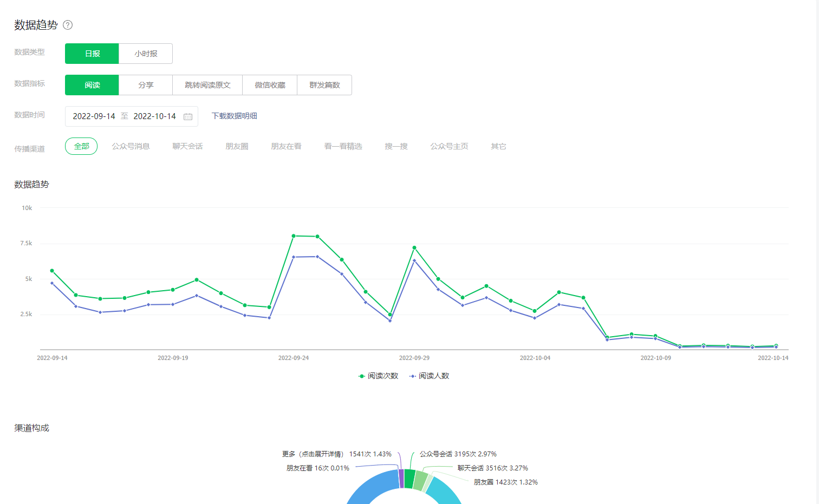Click the green peak point on 2022-09-24
This screenshot has width=819, height=504.
pos(294,236)
